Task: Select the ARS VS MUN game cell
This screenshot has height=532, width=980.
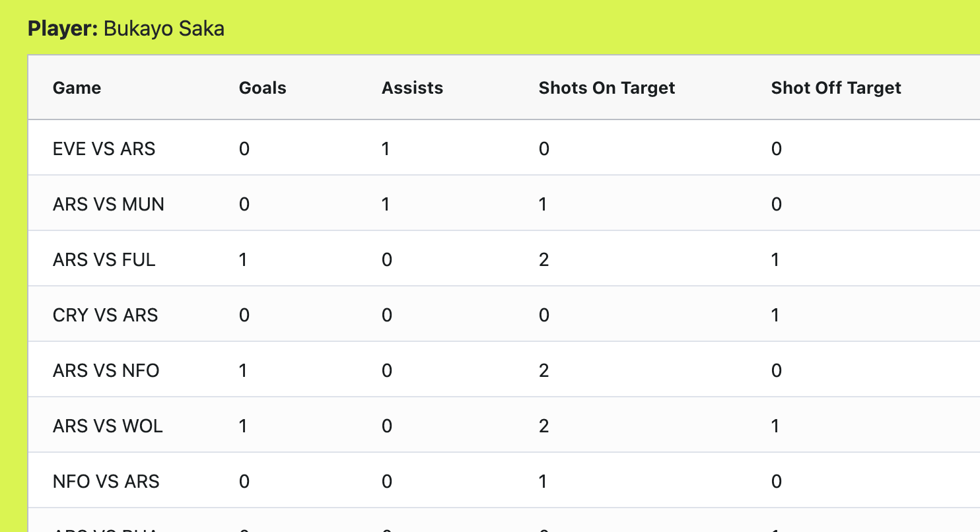Action: click(108, 204)
